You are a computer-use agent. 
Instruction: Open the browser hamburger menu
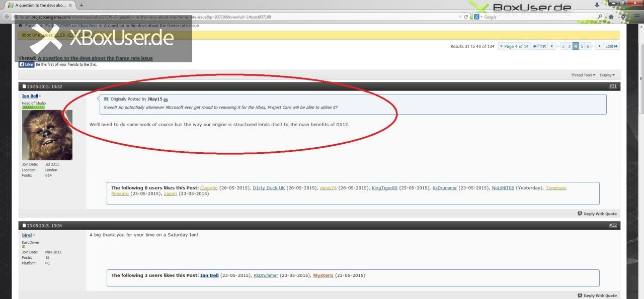click(637, 17)
